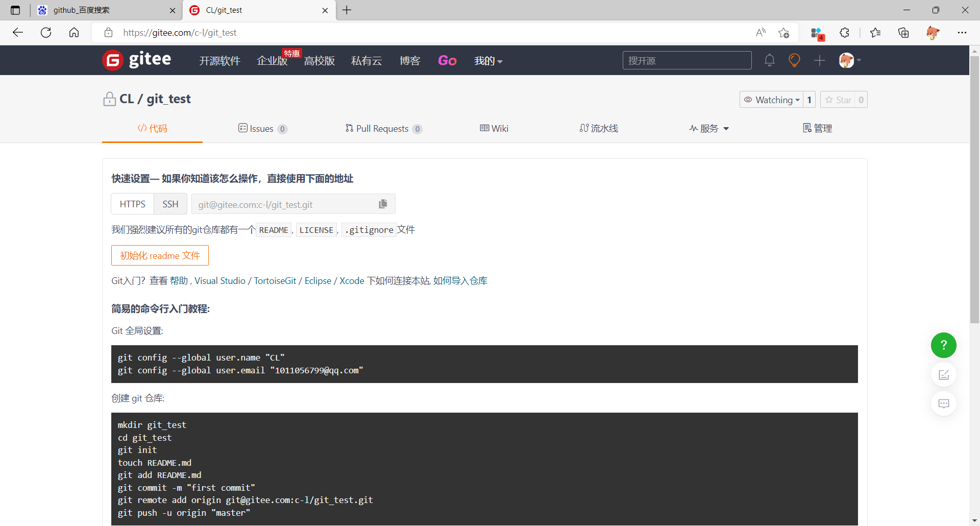Click the watchers count 1

[809, 100]
